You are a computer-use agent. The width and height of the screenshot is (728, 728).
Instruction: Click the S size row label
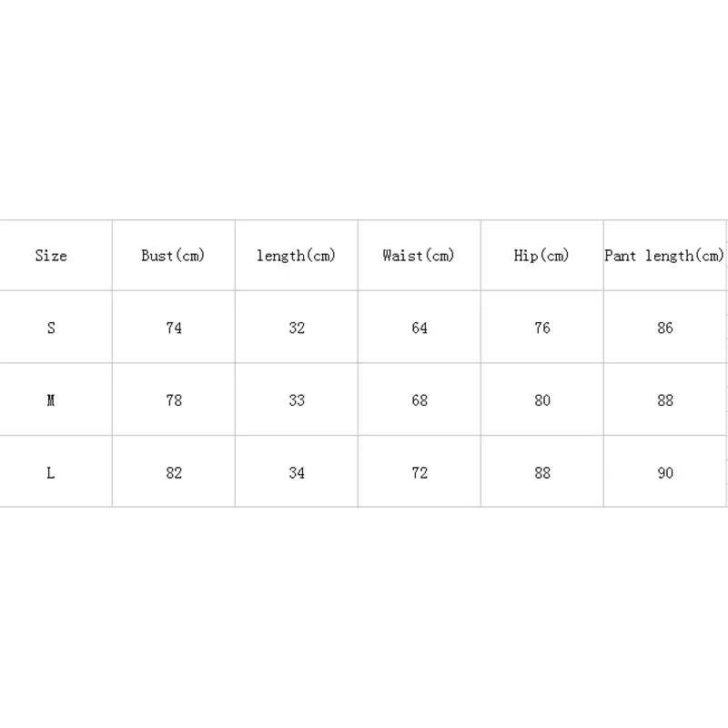click(51, 328)
